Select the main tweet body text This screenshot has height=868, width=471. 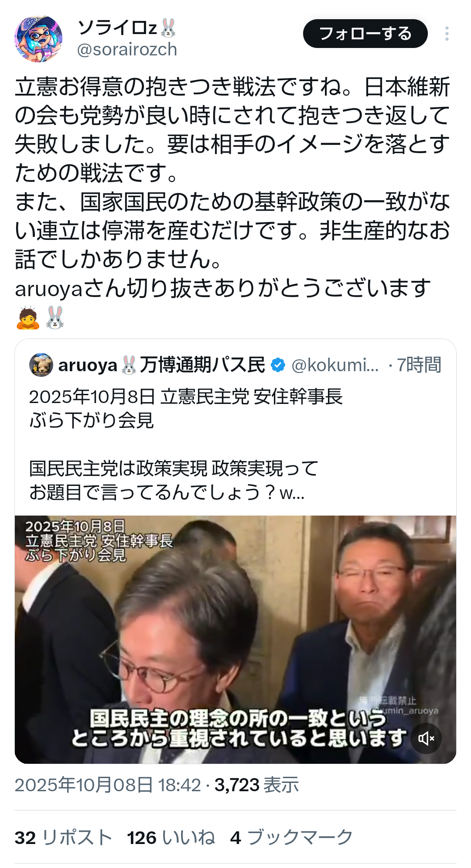point(232,202)
